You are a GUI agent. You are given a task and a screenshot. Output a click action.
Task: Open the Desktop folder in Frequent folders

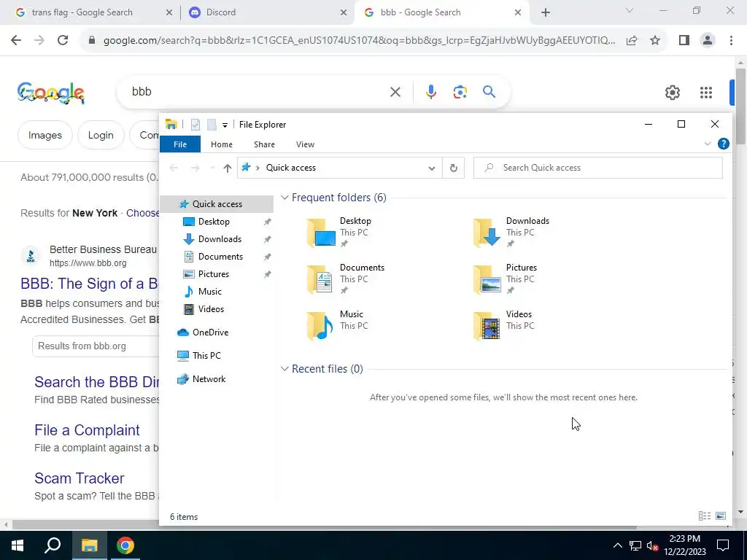(x=339, y=233)
